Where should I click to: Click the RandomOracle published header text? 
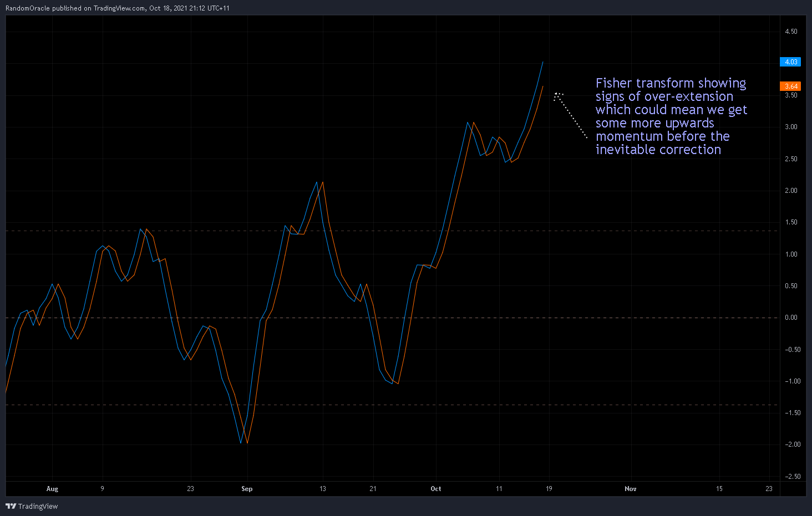(118, 8)
